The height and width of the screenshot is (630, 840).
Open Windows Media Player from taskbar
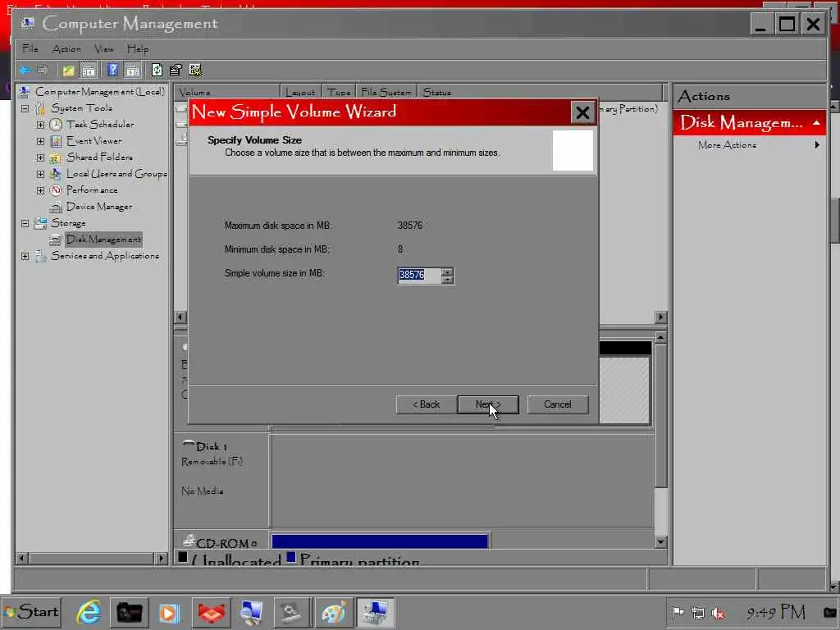(169, 612)
